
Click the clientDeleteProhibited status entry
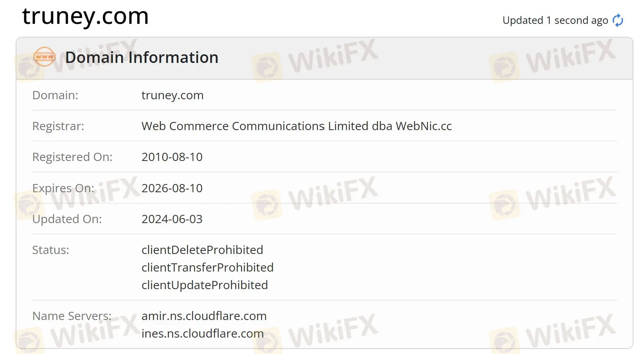[202, 250]
